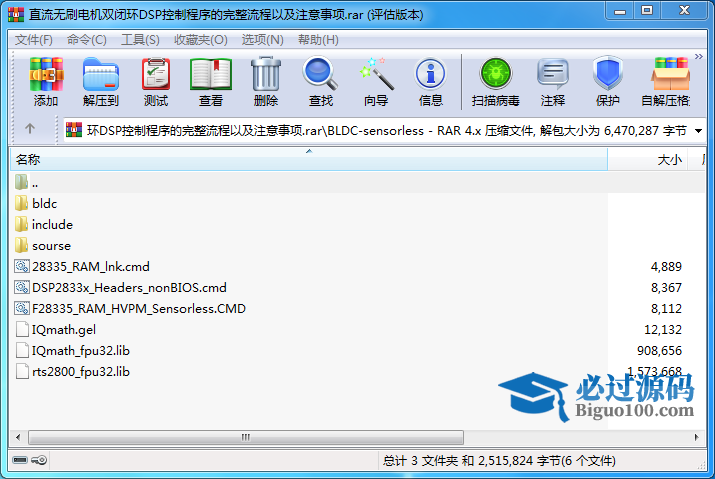This screenshot has width=715, height=479.
Task: Open the Tools (工具) menu
Action: click(x=140, y=40)
